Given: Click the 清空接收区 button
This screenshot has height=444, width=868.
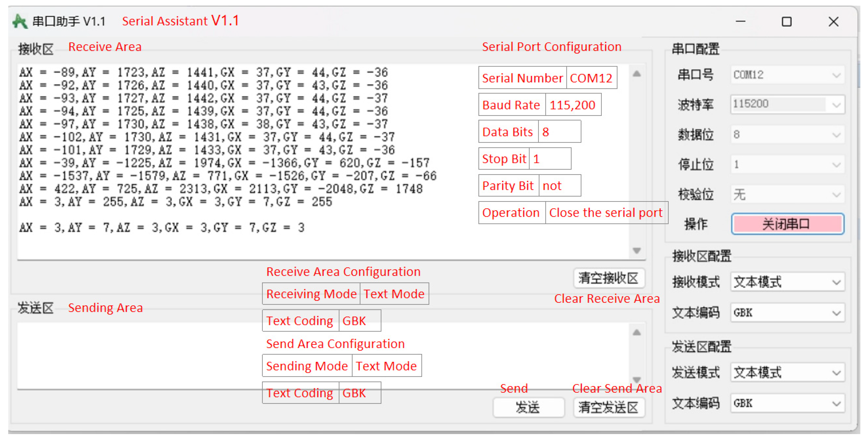Looking at the screenshot, I should click(x=609, y=278).
